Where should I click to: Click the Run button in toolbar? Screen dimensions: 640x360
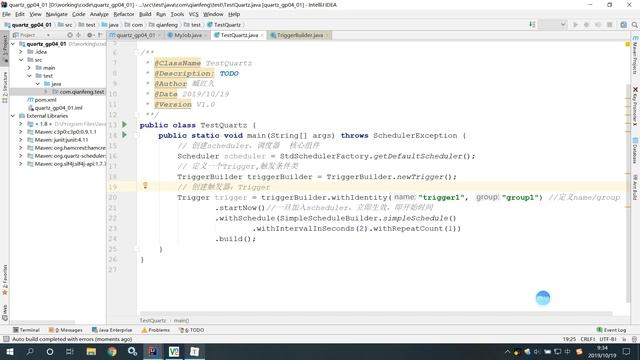(x=575, y=25)
